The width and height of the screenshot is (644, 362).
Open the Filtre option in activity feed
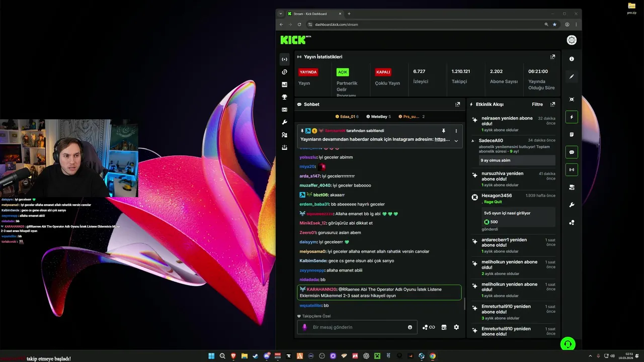coord(537,104)
